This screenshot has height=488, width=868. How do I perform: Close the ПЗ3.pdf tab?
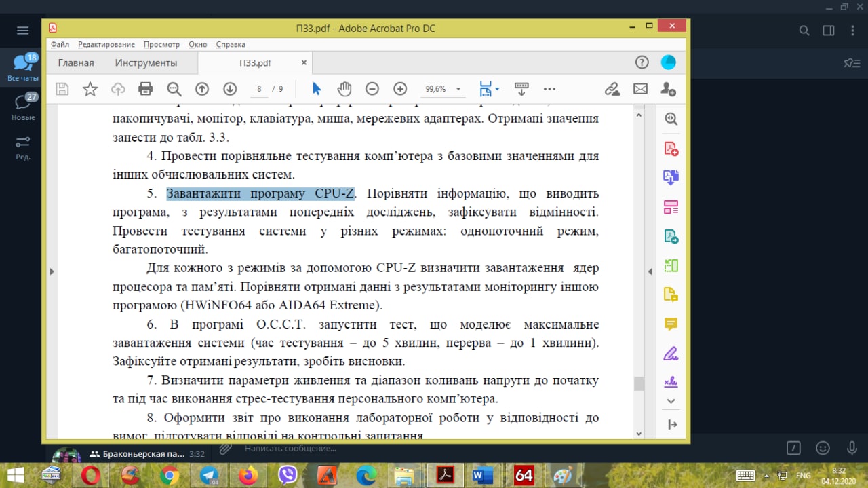tap(304, 62)
